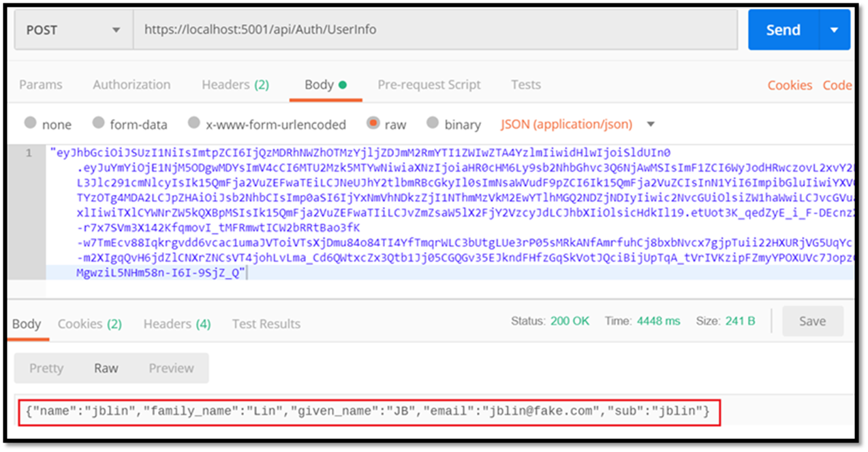Screen dimensions: 868x452
Task: Expand the Send button dropdown arrow
Action: [x=835, y=29]
